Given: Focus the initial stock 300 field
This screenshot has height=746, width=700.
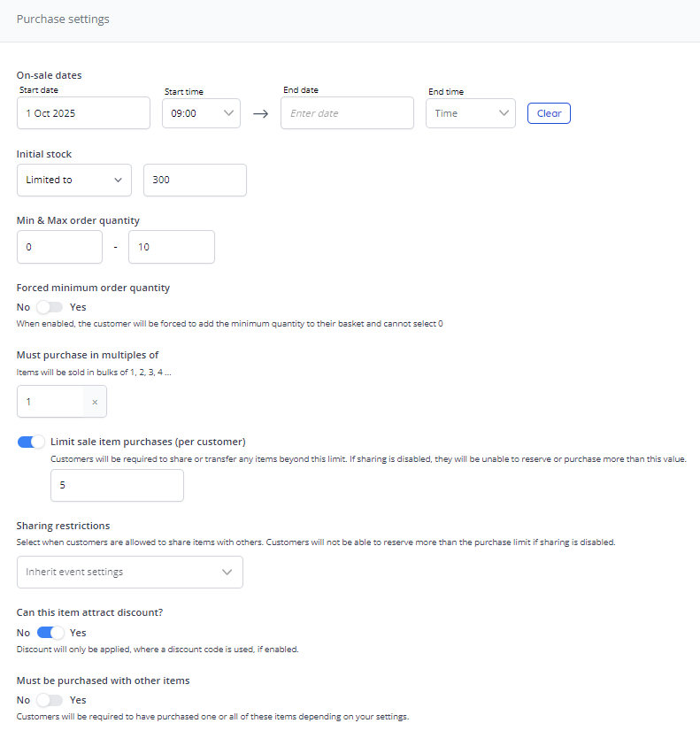Looking at the screenshot, I should 195,180.
